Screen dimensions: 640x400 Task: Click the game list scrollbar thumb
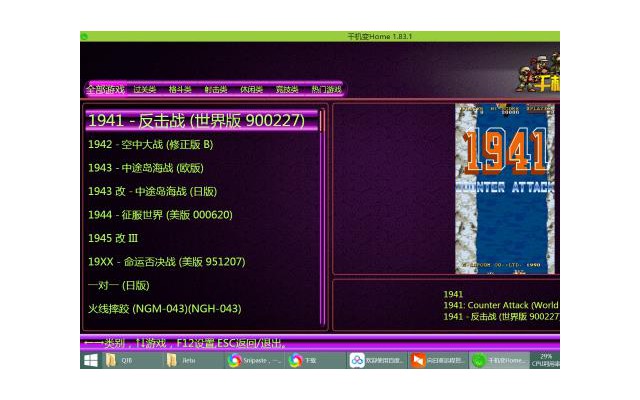(322, 121)
